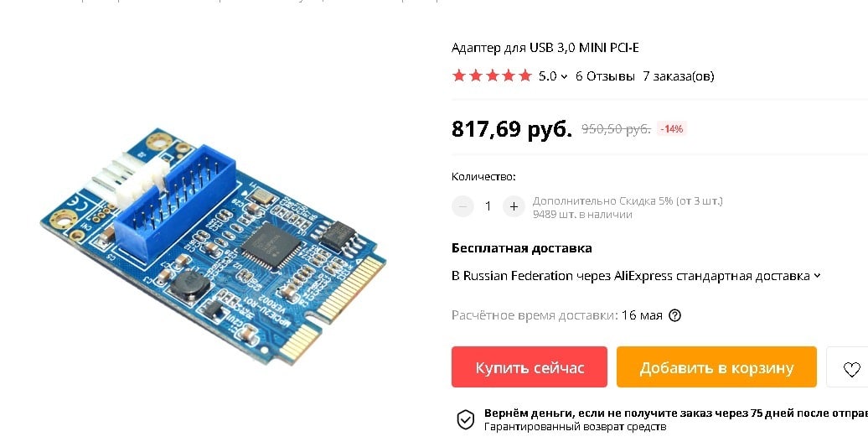Click the crossed-out 950,50 руб. price
The width and height of the screenshot is (868, 447).
pyautogui.click(x=616, y=129)
